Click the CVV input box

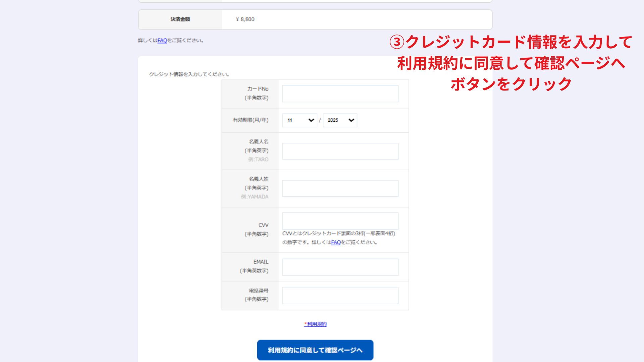click(340, 221)
